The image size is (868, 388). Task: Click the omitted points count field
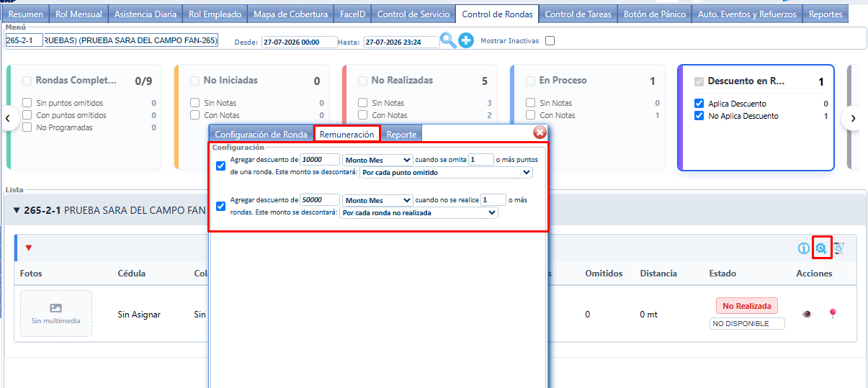click(481, 160)
